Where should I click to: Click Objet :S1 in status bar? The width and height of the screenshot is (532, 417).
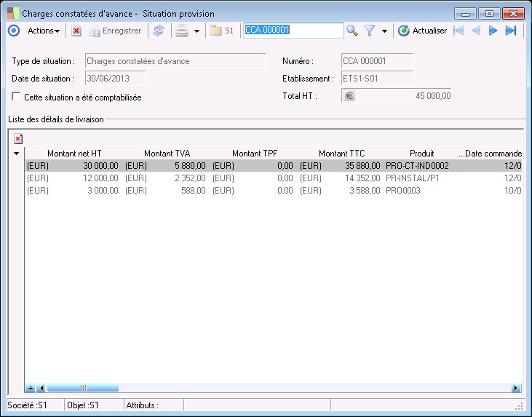[83, 405]
